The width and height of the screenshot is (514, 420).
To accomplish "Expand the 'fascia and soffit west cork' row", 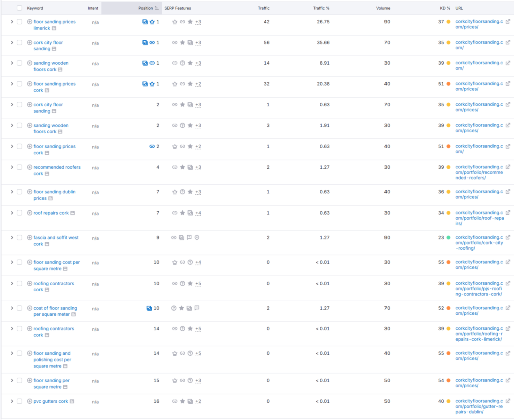I will (12, 238).
